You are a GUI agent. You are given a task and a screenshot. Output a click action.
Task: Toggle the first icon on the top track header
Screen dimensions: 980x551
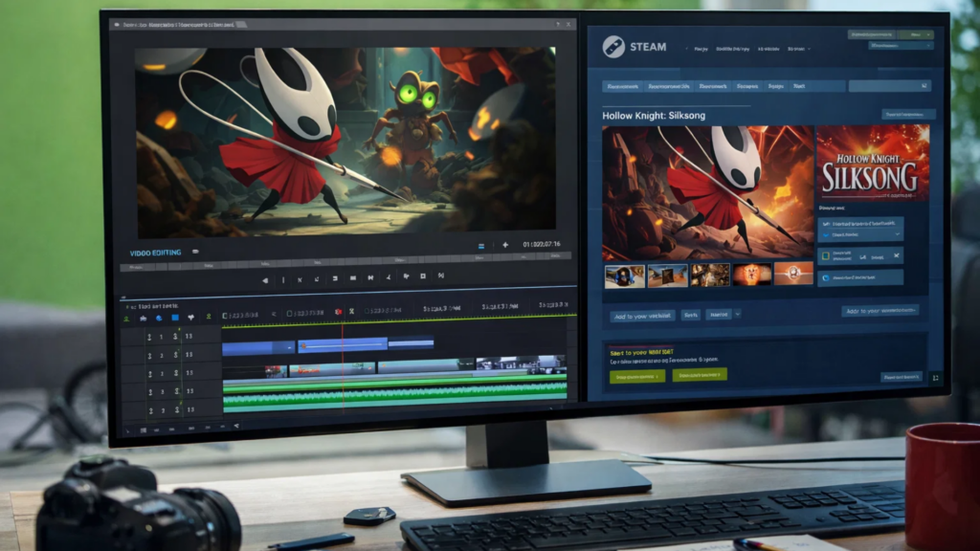tap(148, 337)
